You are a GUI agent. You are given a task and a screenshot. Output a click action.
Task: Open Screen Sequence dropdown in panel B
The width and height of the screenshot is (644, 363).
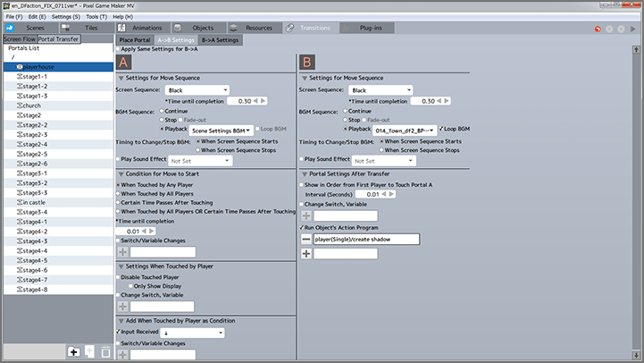tap(379, 90)
